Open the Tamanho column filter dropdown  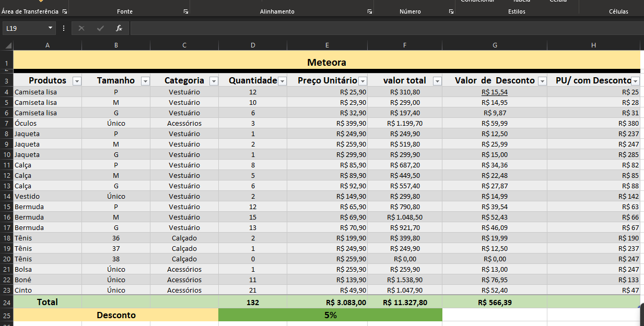coord(145,81)
